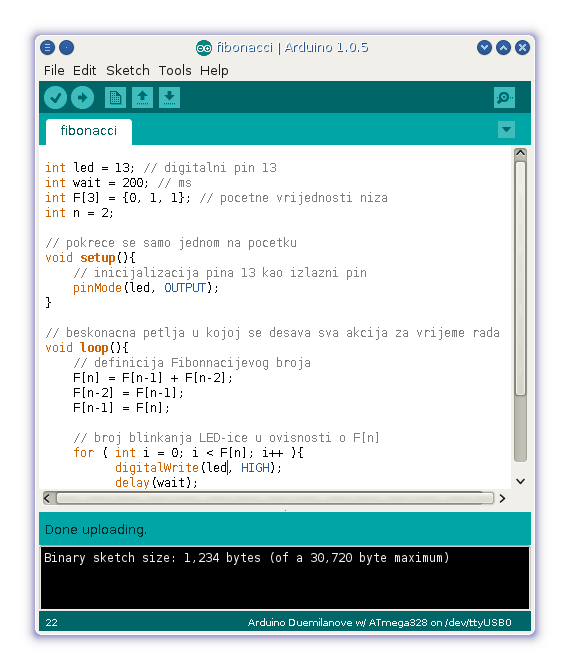Create a new sketch with page icon
This screenshot has height=670, width=570.
[115, 98]
